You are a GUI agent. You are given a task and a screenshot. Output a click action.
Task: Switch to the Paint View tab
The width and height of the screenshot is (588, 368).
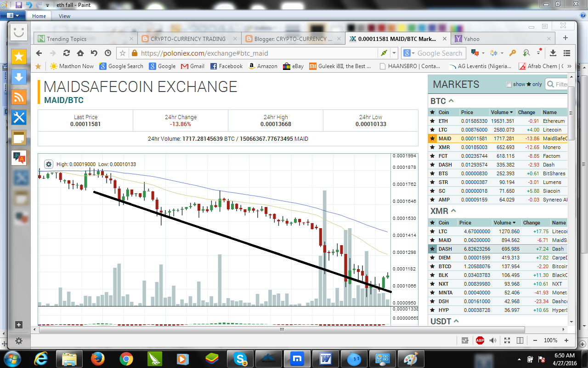(x=64, y=16)
